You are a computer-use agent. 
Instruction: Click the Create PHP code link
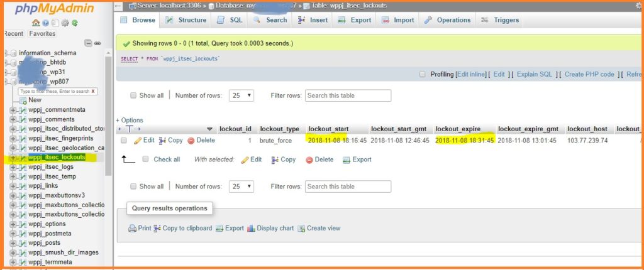tap(589, 74)
